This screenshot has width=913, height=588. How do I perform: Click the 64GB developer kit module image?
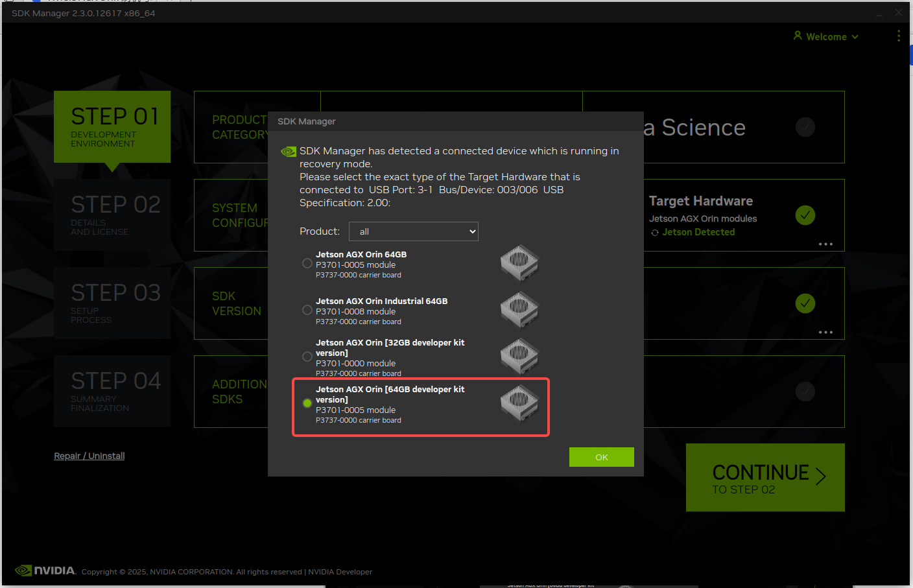[x=519, y=403]
